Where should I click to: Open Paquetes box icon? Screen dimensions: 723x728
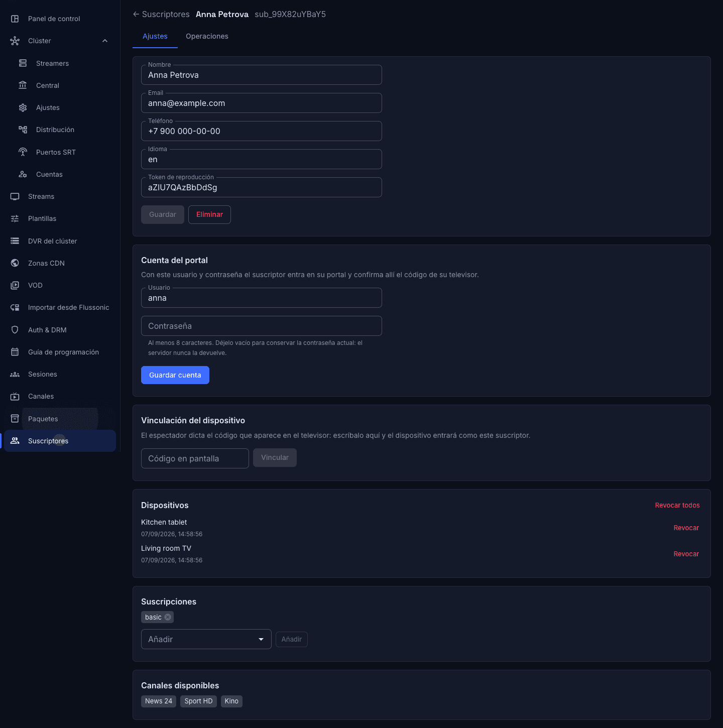[15, 419]
